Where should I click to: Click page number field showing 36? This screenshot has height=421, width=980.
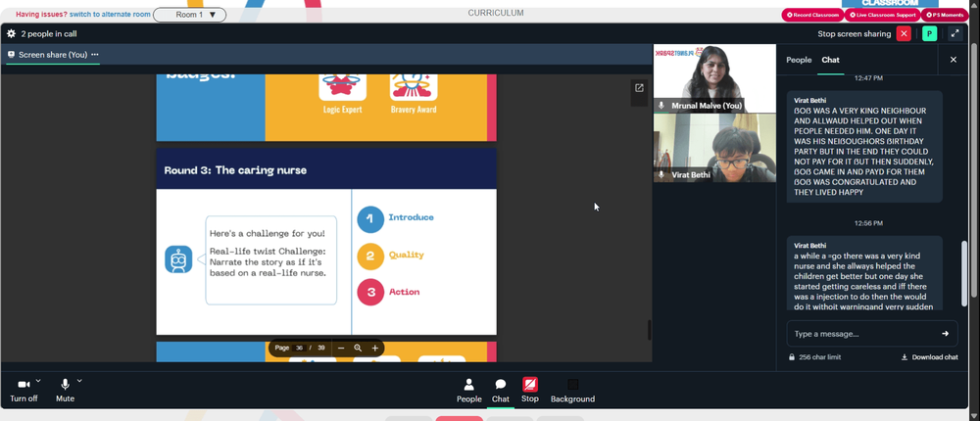click(299, 348)
